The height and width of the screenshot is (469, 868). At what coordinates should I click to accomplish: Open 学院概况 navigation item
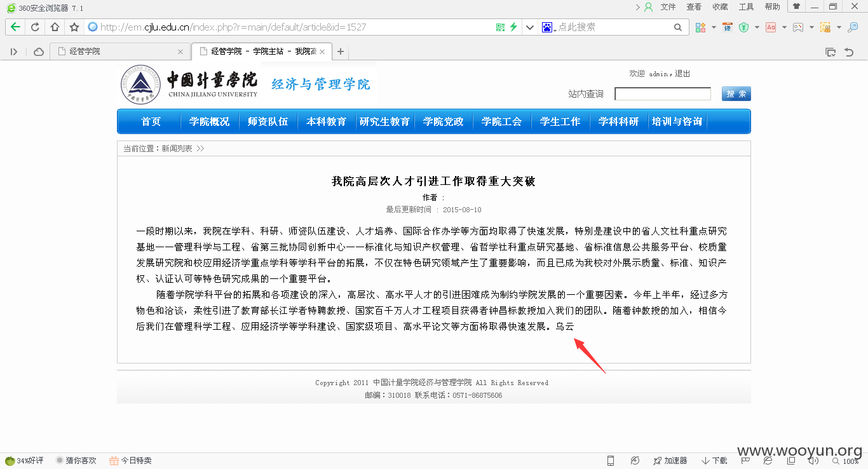[210, 121]
